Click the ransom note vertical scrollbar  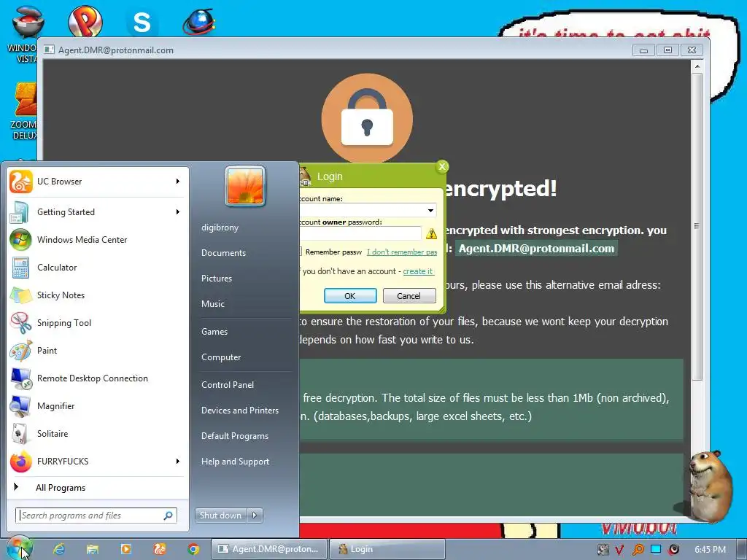[x=697, y=226]
